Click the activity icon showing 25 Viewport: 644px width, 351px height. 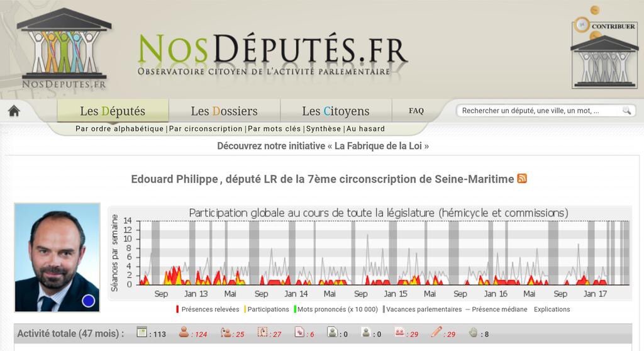226,331
